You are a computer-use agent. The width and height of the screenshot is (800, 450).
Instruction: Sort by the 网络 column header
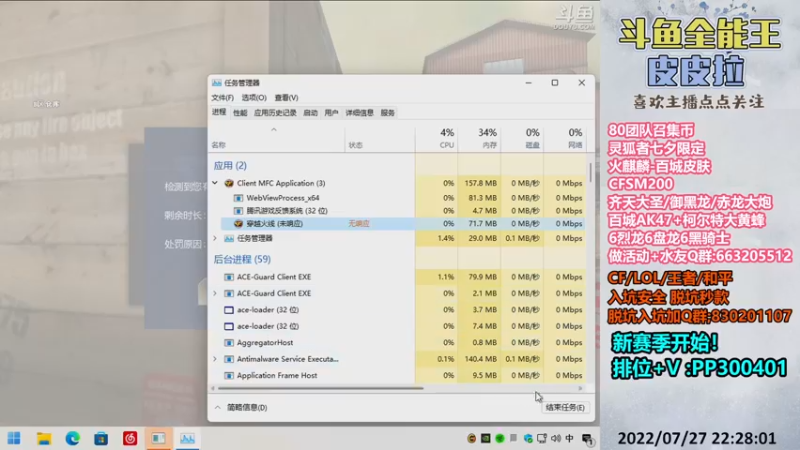pyautogui.click(x=565, y=138)
